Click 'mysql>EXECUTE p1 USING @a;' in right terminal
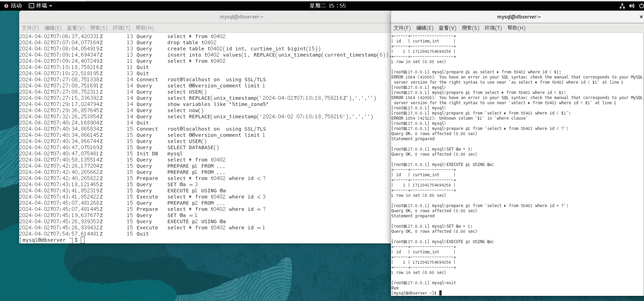 463,165
